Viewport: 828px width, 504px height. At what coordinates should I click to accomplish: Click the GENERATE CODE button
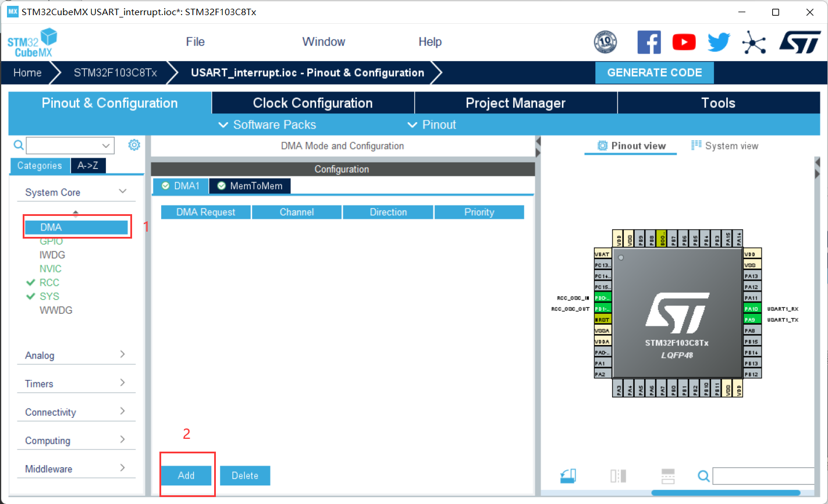[x=654, y=72]
